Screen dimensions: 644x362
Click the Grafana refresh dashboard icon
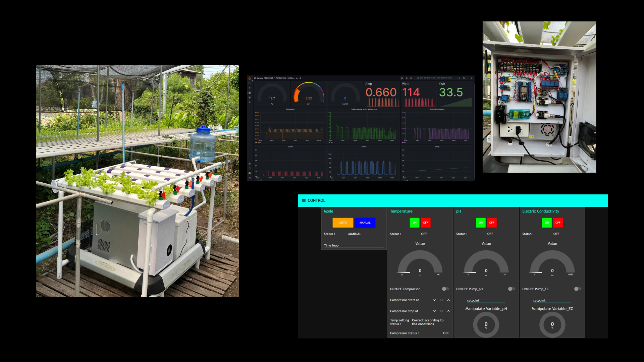point(464,78)
